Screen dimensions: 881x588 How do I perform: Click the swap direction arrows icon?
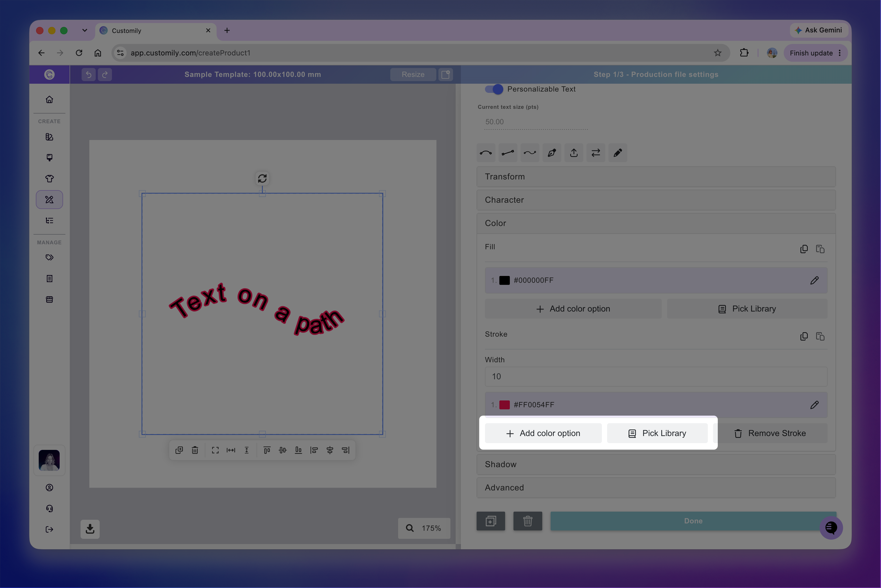click(596, 153)
